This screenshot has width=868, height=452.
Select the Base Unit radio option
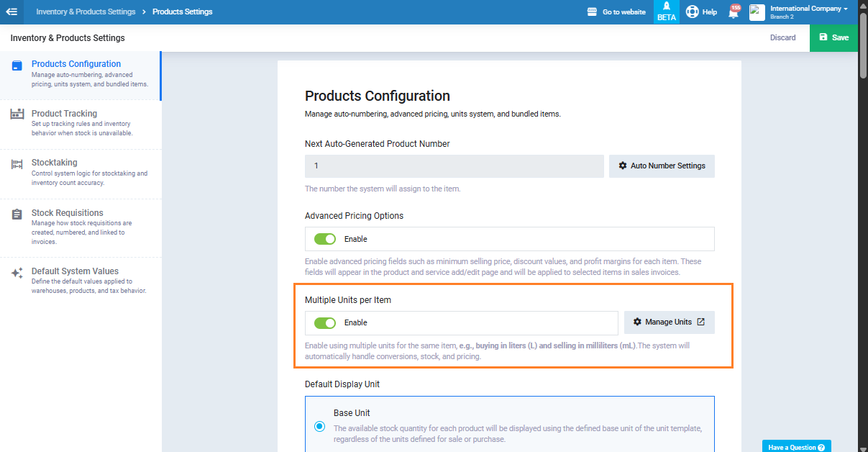319,426
